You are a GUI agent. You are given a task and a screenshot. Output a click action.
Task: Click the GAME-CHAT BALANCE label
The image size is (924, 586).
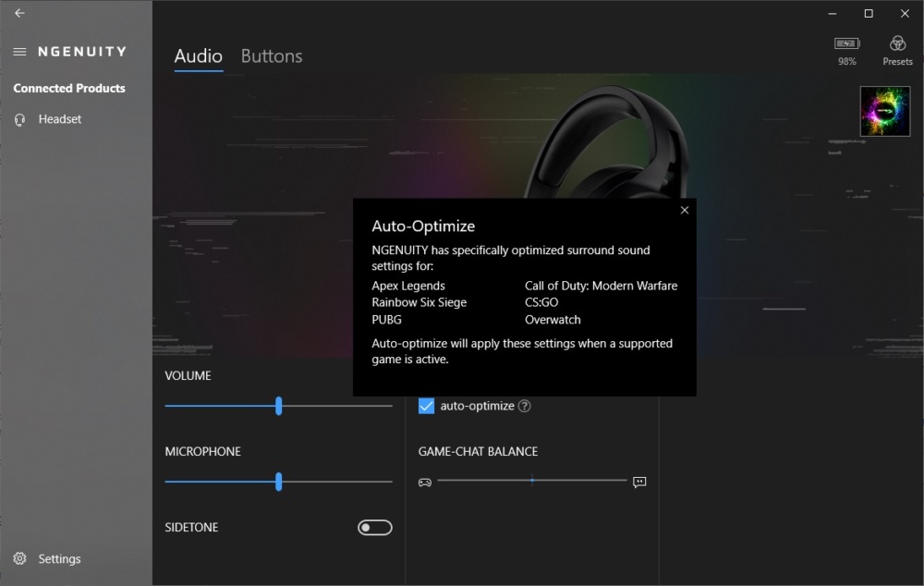coord(478,452)
